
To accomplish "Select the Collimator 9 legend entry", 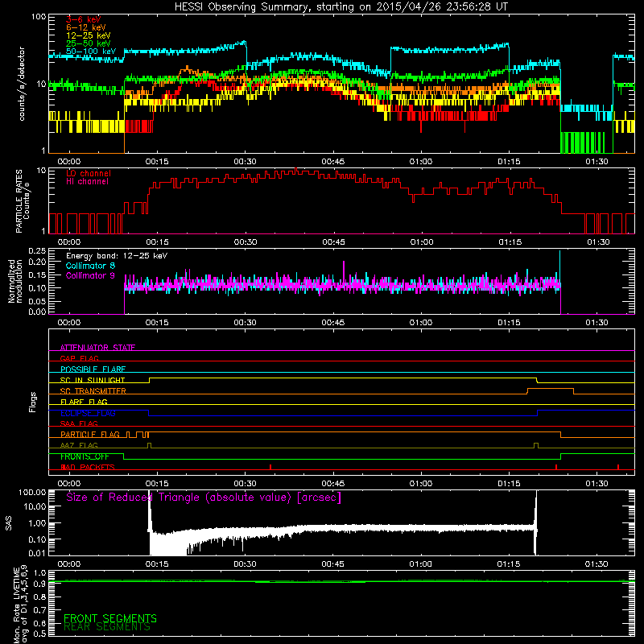I will [x=90, y=275].
